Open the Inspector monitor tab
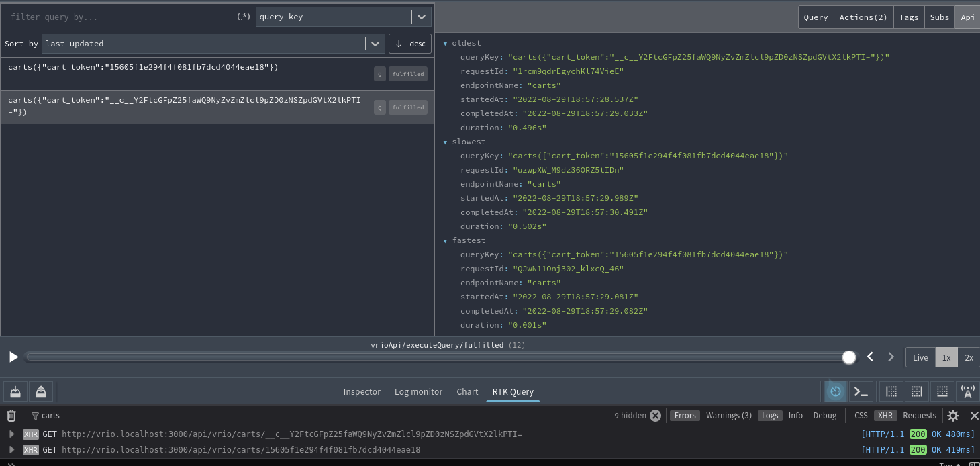The height and width of the screenshot is (466, 980). [x=362, y=392]
